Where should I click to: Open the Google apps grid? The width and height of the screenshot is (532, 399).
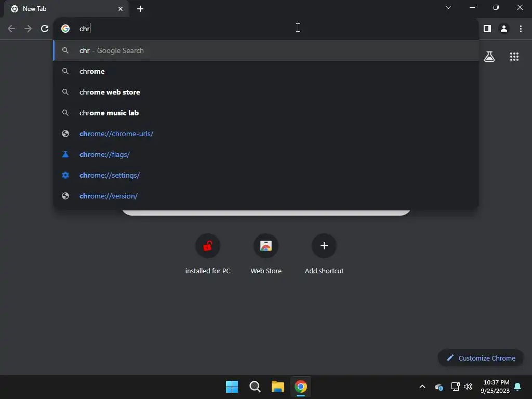tap(514, 57)
